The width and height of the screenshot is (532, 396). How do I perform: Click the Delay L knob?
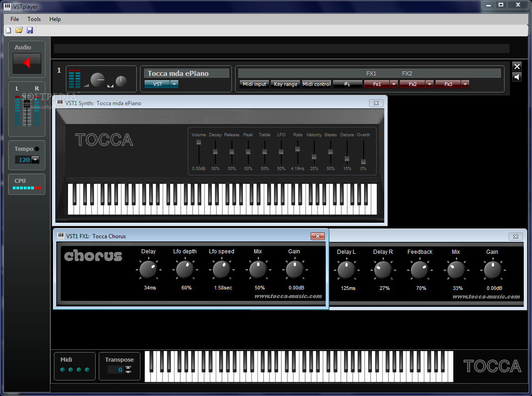pos(346,270)
